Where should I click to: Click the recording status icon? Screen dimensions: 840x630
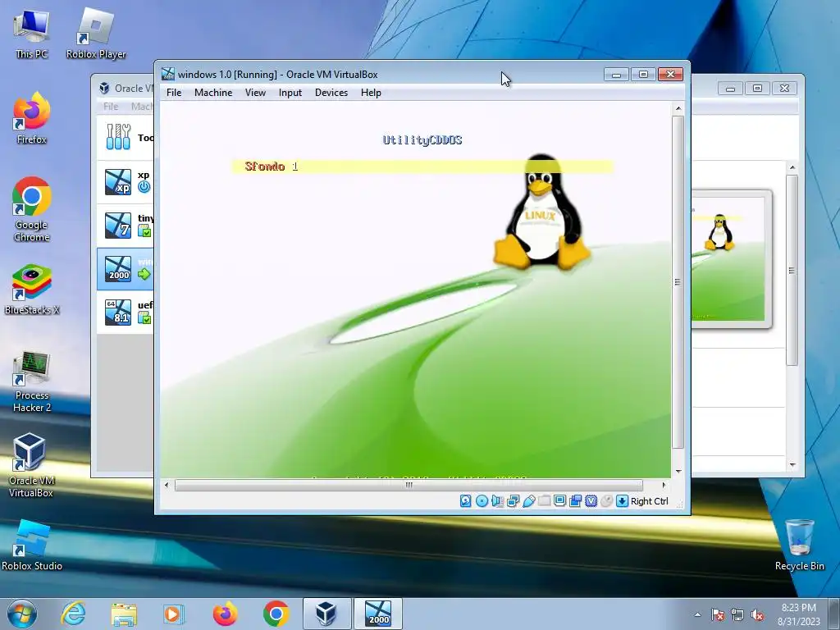click(x=575, y=501)
